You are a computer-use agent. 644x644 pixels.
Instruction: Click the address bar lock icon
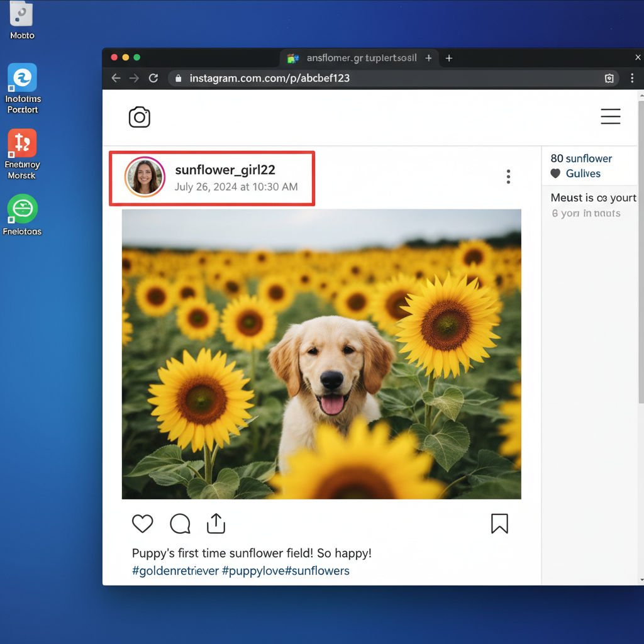(178, 79)
